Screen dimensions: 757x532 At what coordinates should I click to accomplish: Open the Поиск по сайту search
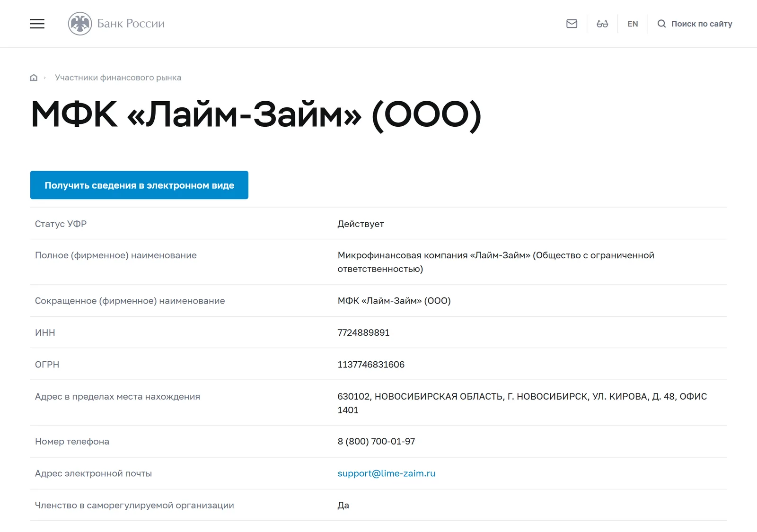[x=702, y=24]
